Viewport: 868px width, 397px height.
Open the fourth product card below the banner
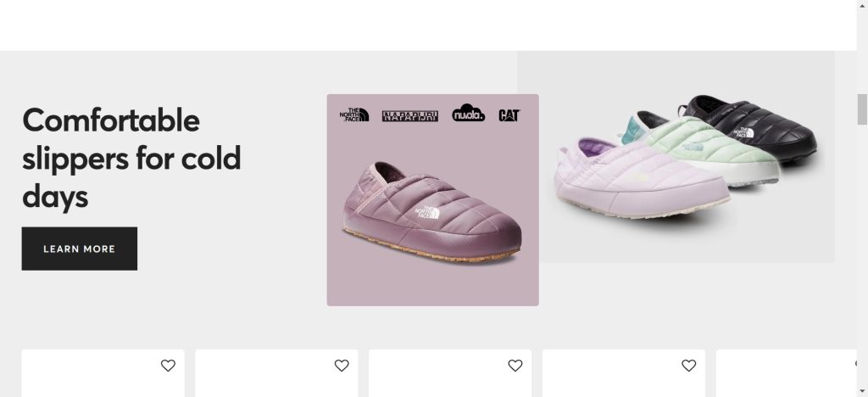point(624,373)
